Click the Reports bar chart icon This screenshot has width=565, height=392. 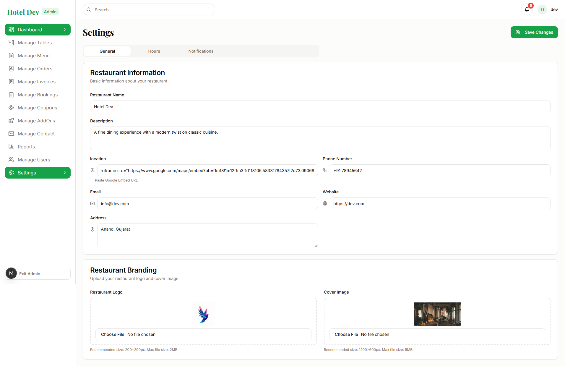pyautogui.click(x=11, y=147)
